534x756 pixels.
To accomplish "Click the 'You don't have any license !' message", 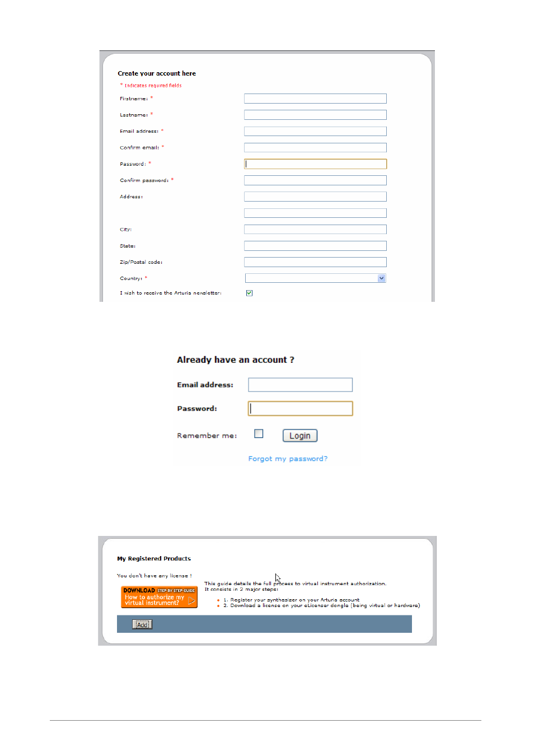I will coord(154,576).
